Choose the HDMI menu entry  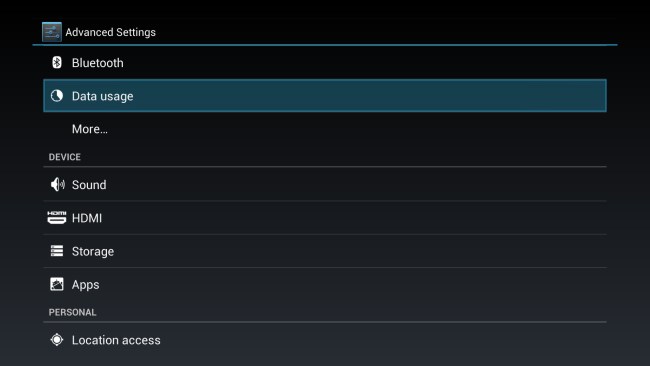click(x=325, y=218)
